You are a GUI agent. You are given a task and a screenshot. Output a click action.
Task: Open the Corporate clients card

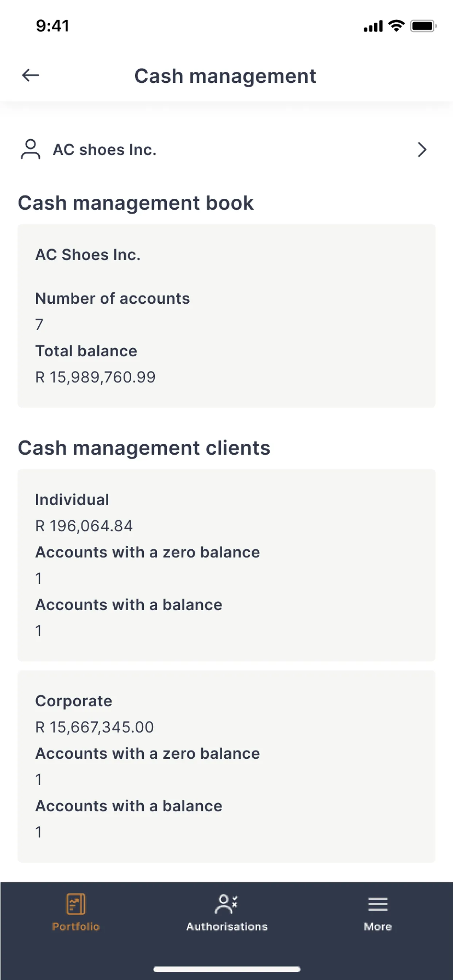point(226,766)
